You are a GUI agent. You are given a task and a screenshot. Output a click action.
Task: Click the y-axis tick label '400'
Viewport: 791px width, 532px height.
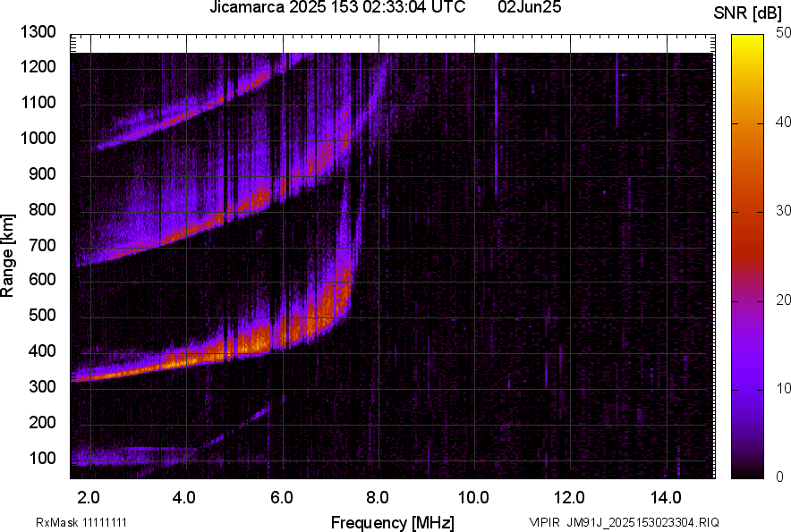click(42, 350)
